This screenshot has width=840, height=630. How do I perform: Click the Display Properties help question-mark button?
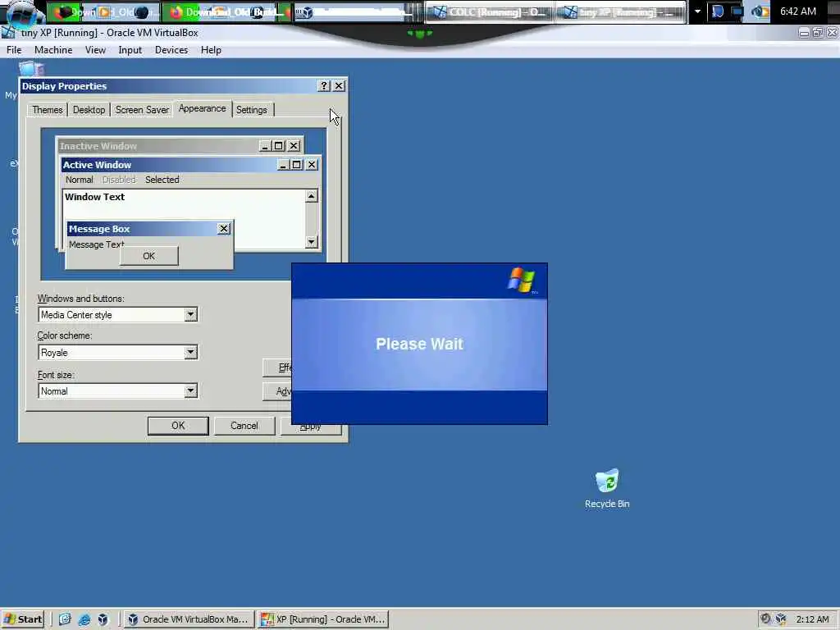click(323, 85)
